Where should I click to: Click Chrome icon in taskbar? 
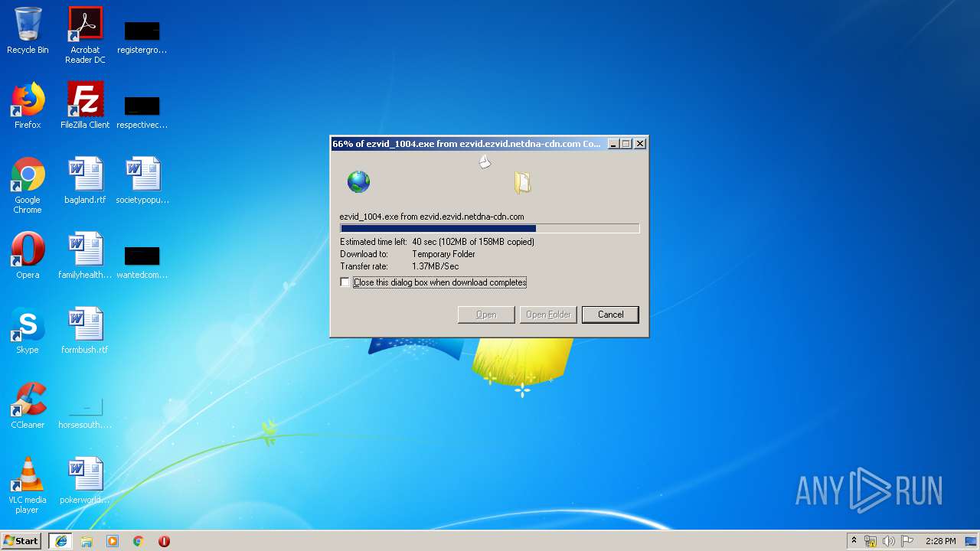click(139, 541)
